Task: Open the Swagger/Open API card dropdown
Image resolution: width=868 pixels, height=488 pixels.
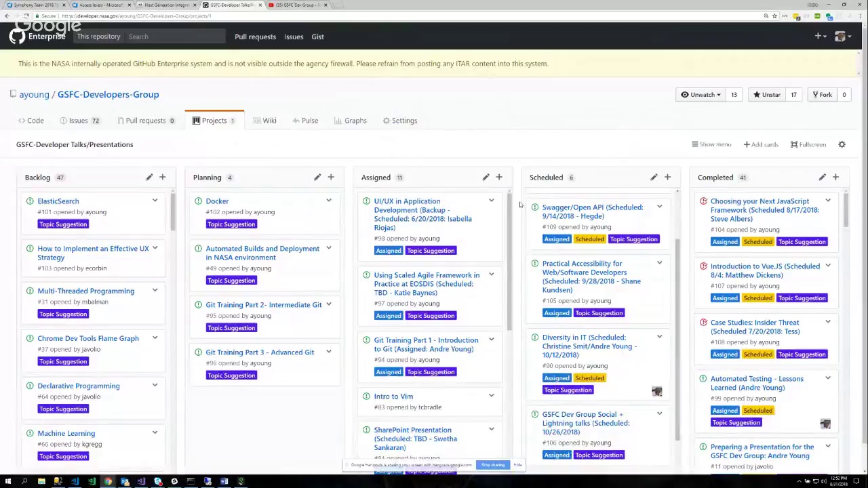Action: coord(659,207)
